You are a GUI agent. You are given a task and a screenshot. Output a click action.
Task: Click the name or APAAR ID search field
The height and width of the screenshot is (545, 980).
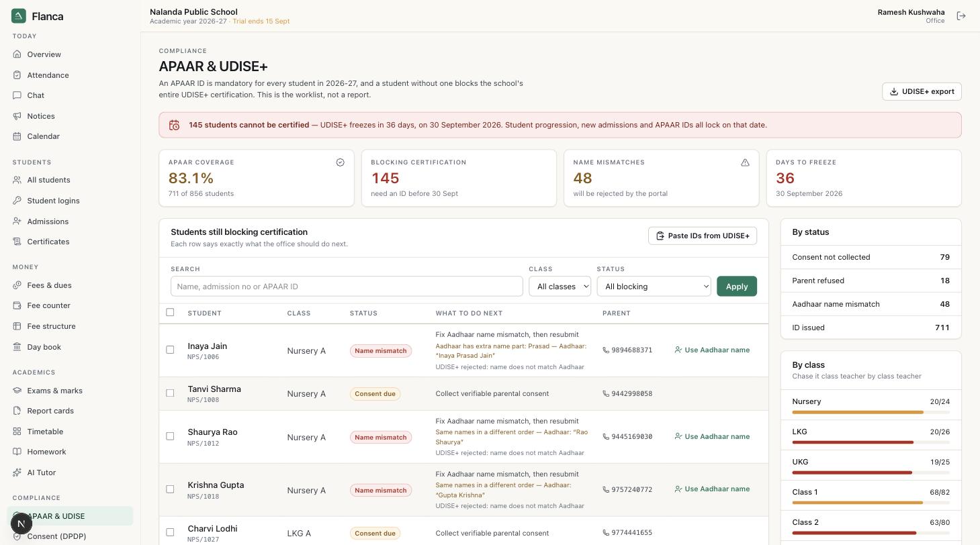347,287
